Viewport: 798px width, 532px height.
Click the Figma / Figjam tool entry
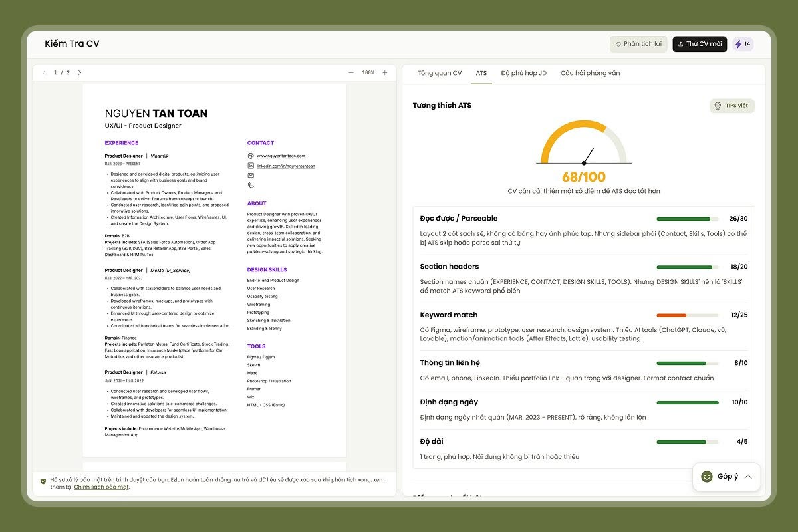click(261, 357)
